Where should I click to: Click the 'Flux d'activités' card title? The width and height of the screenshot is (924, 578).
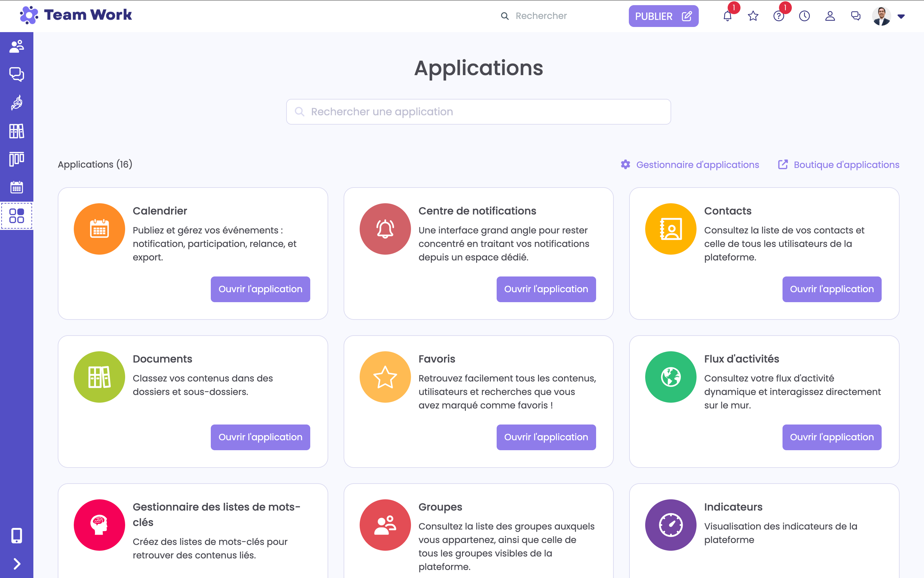pyautogui.click(x=741, y=359)
